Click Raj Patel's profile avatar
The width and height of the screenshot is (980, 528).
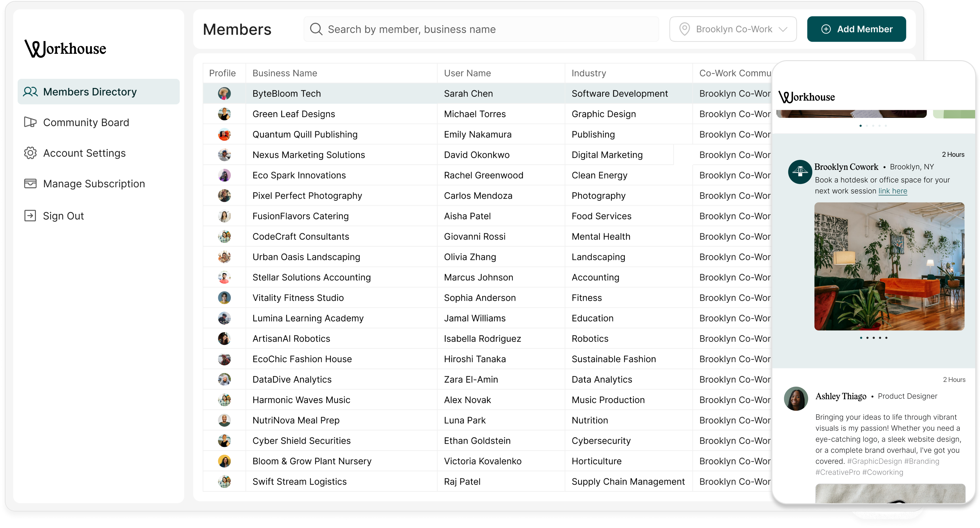point(224,482)
